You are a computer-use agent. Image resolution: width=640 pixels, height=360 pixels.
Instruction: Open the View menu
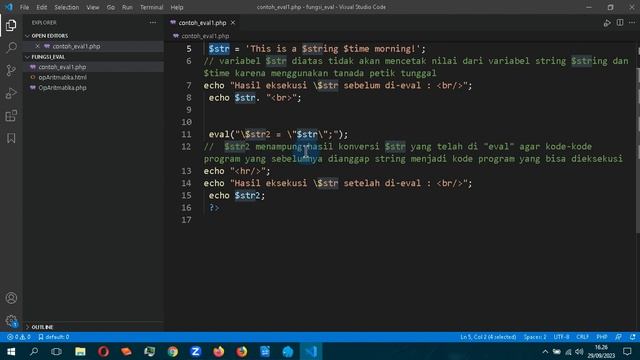tap(93, 7)
